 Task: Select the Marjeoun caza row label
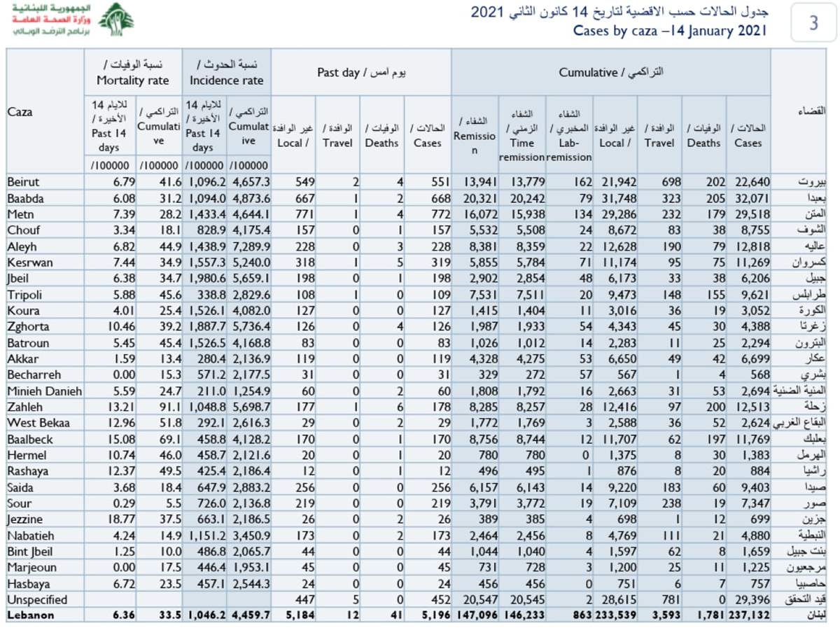point(31,567)
